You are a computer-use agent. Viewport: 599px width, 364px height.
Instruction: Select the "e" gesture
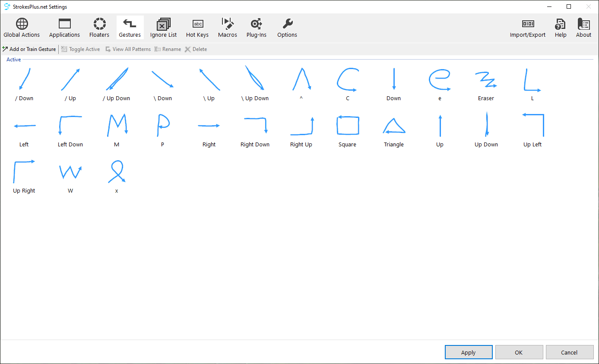pyautogui.click(x=440, y=84)
